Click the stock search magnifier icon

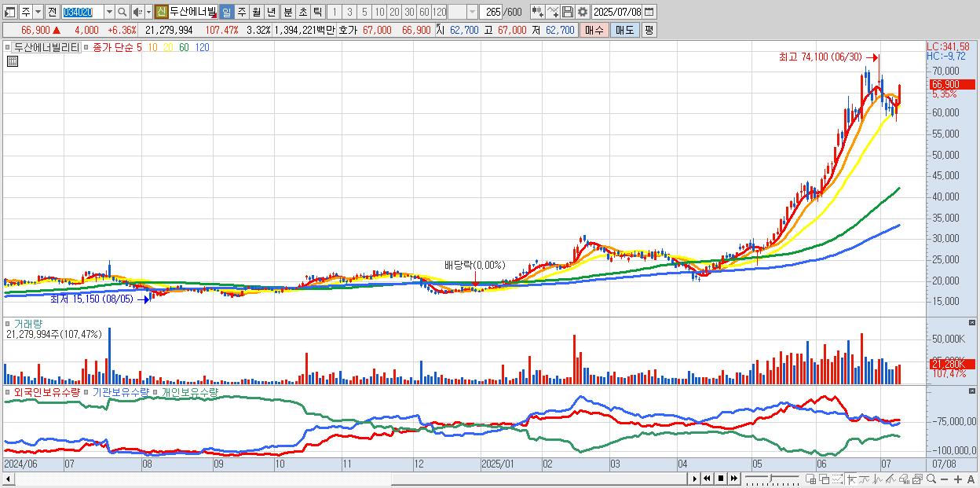(x=122, y=12)
